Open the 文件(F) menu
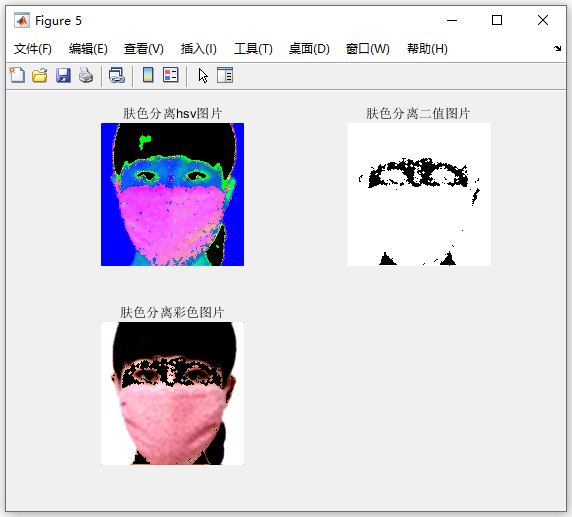Image resolution: width=572 pixels, height=517 pixels. pos(33,49)
